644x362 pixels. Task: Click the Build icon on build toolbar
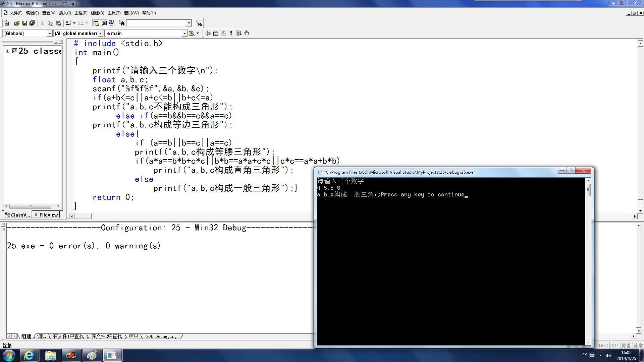(x=216, y=33)
